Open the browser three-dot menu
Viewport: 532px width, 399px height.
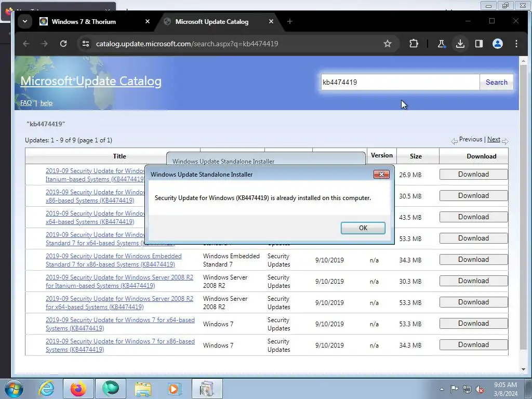(x=516, y=44)
